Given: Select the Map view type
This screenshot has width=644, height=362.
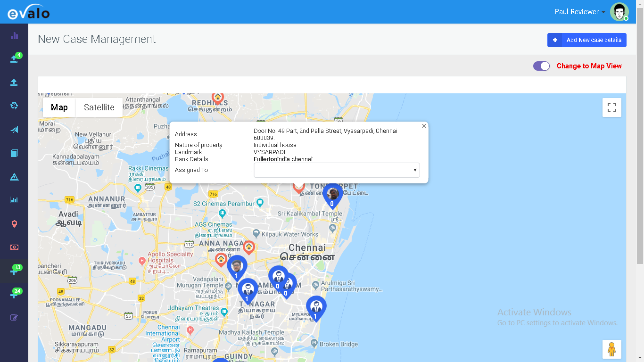Looking at the screenshot, I should 59,107.
